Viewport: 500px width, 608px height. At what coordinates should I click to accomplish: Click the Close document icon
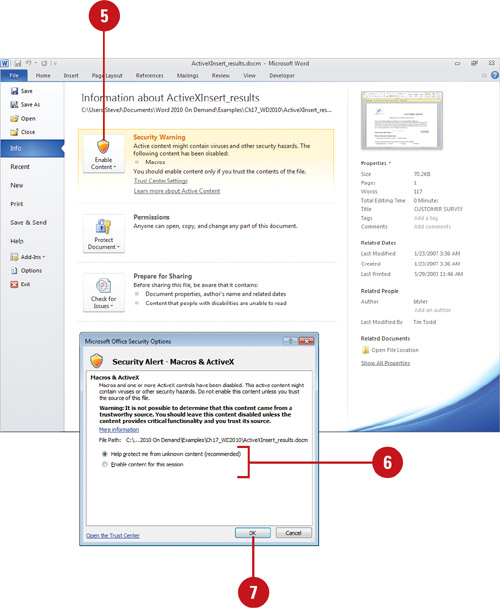14,132
